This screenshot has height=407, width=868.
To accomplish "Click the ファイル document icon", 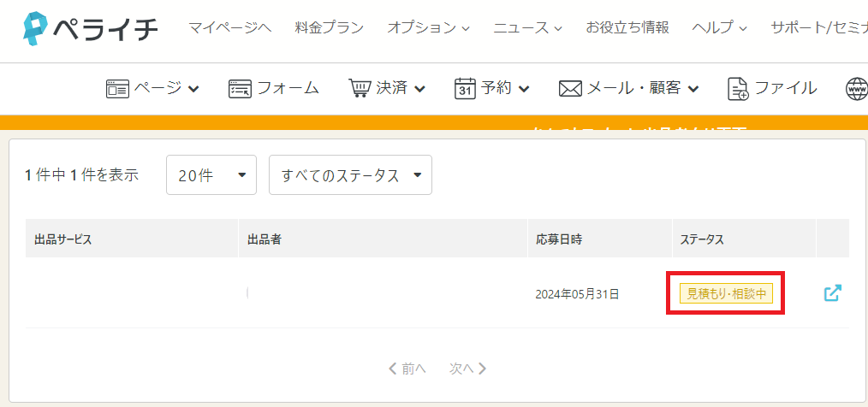I will [738, 88].
